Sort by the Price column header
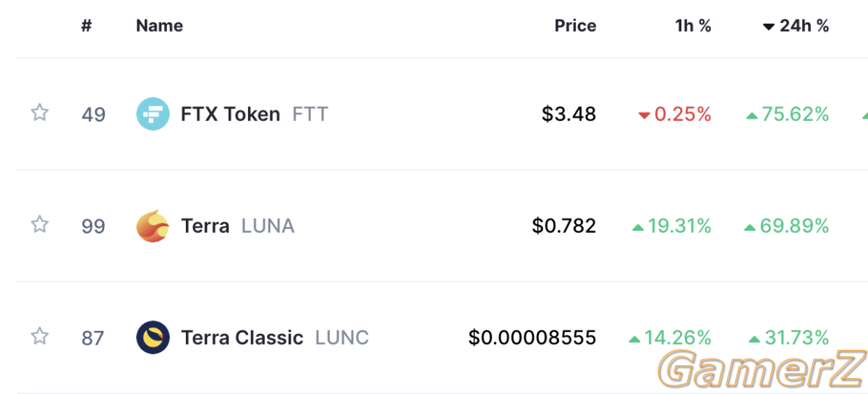The width and height of the screenshot is (868, 394). pos(575,26)
